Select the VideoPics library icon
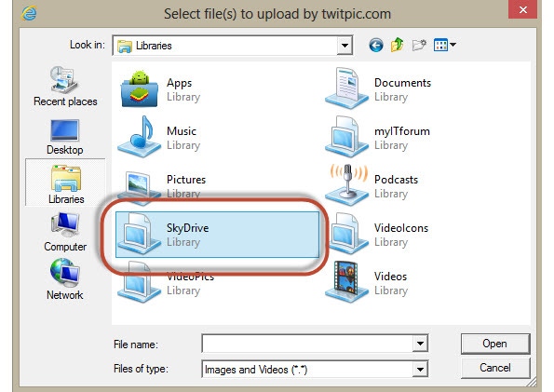This screenshot has width=554, height=392. coord(140,283)
